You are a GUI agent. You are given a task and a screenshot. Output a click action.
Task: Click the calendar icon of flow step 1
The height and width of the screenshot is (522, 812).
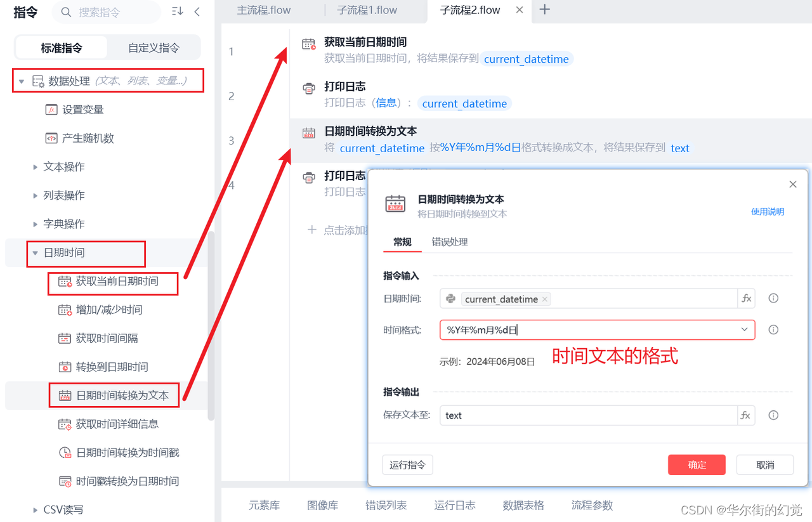[x=309, y=44]
